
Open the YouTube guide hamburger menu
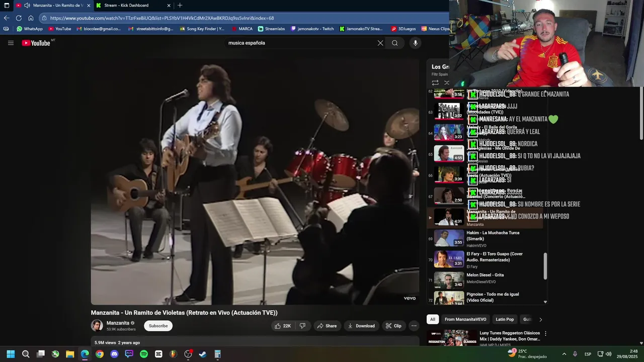11,43
